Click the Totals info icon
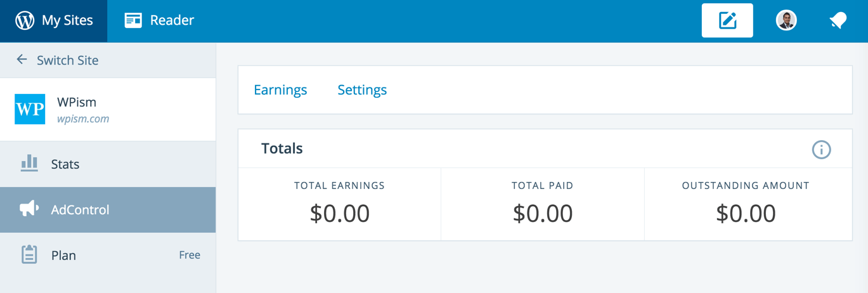Screen dimensions: 868x293 tap(821, 150)
